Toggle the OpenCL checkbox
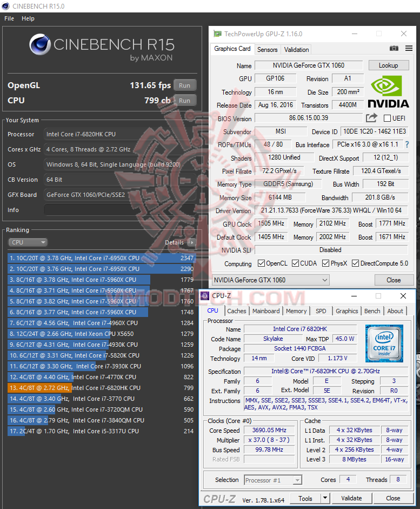The width and height of the screenshot is (420, 509). tap(261, 263)
